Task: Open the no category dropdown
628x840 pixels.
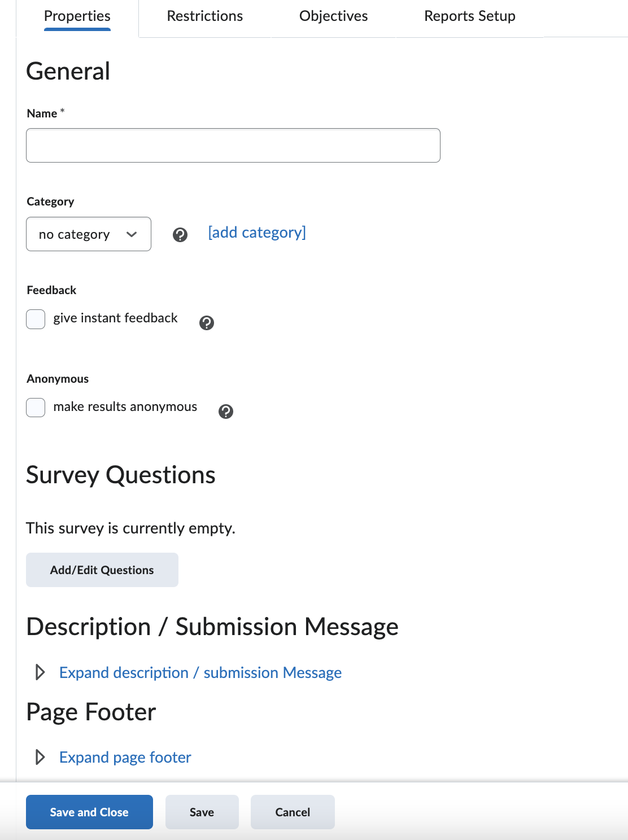Action: (x=88, y=234)
